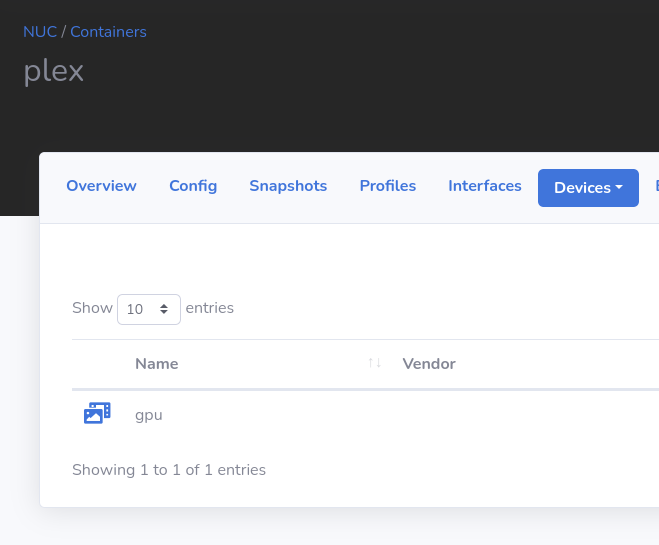Click the 'entries' label after the dropdown
The image size is (659, 545).
click(x=210, y=308)
